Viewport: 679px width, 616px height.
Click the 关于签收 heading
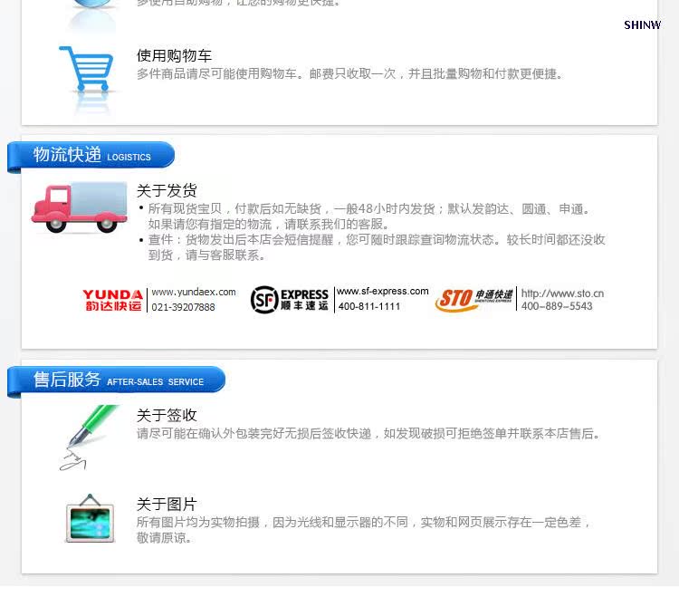[x=167, y=415]
